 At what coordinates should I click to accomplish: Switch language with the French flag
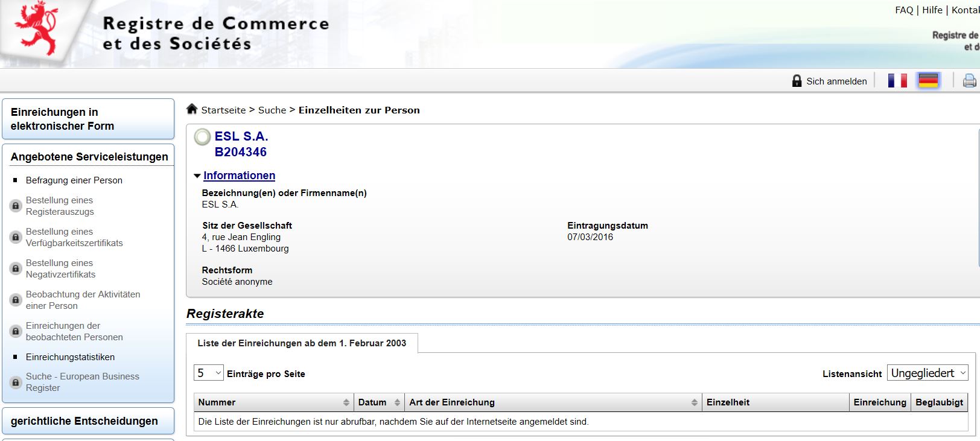coord(897,80)
